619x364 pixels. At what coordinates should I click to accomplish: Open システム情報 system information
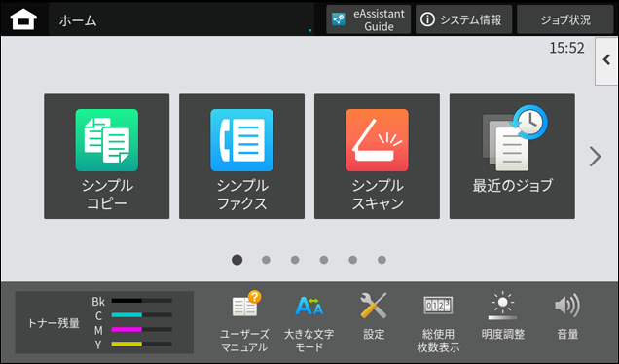tap(463, 19)
